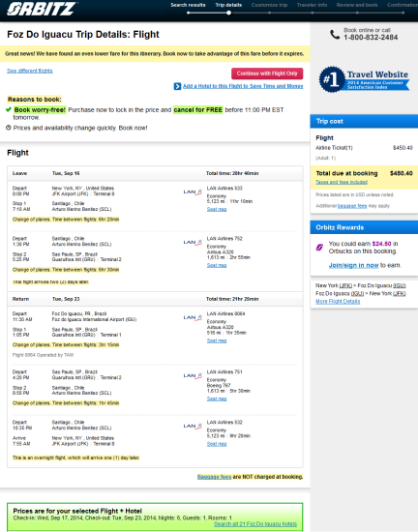Click Join/sign in now link

pyautogui.click(x=353, y=265)
